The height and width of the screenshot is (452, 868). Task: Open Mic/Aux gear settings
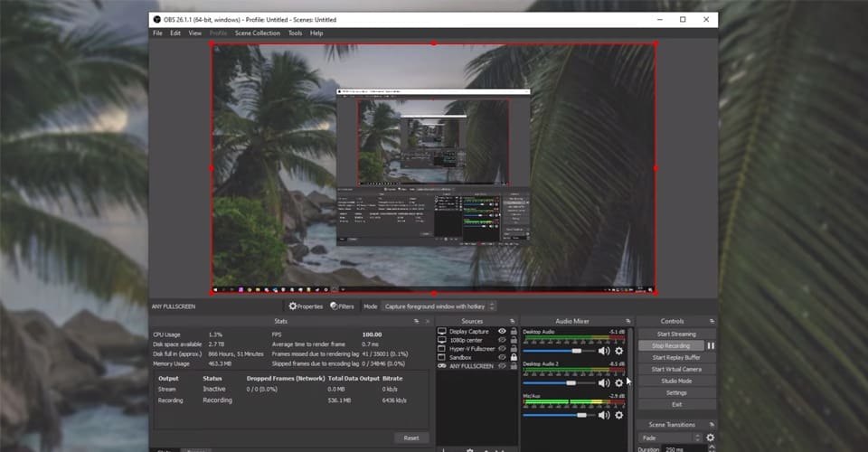pyautogui.click(x=618, y=415)
